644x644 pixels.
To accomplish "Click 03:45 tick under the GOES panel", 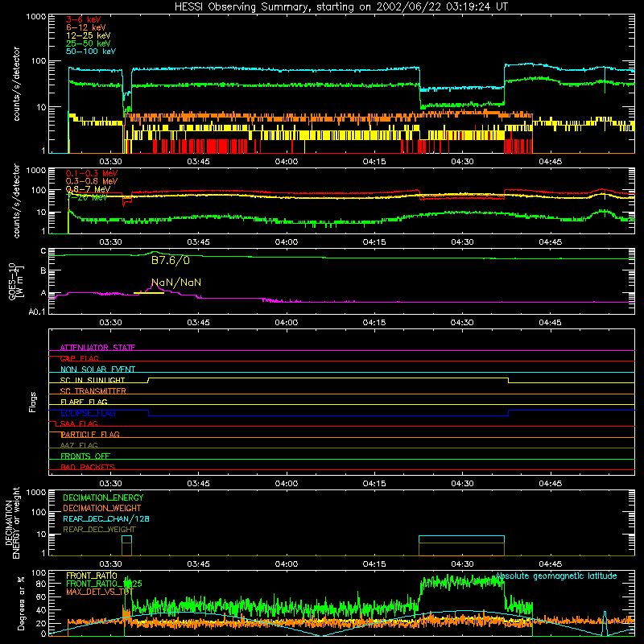I will point(198,323).
